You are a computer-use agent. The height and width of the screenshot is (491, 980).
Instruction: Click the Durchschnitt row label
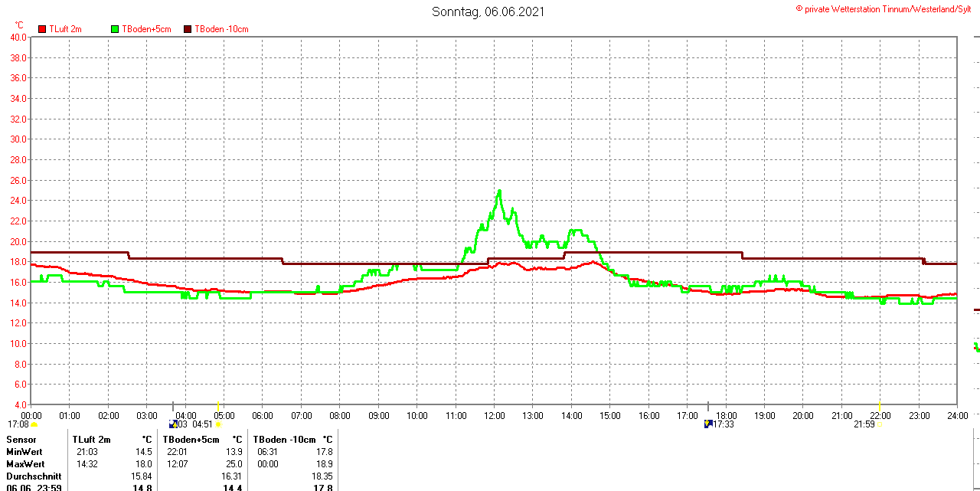click(34, 476)
